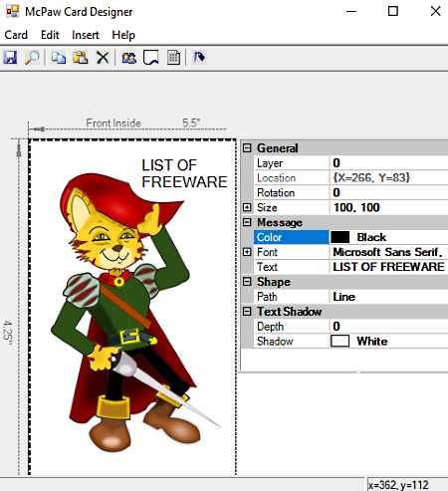Screen dimensions: 448x491
Task: Close the McPaw Card Designer window
Action: coord(435,11)
